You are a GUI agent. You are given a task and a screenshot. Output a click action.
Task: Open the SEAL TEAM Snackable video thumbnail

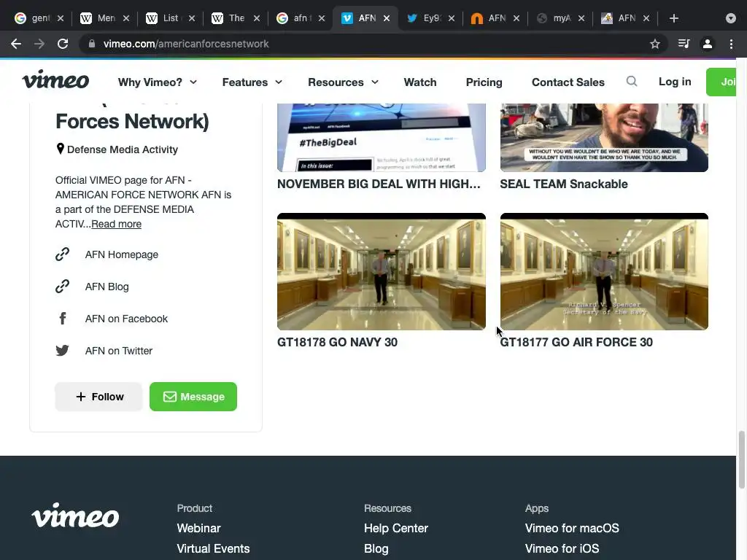click(x=604, y=138)
